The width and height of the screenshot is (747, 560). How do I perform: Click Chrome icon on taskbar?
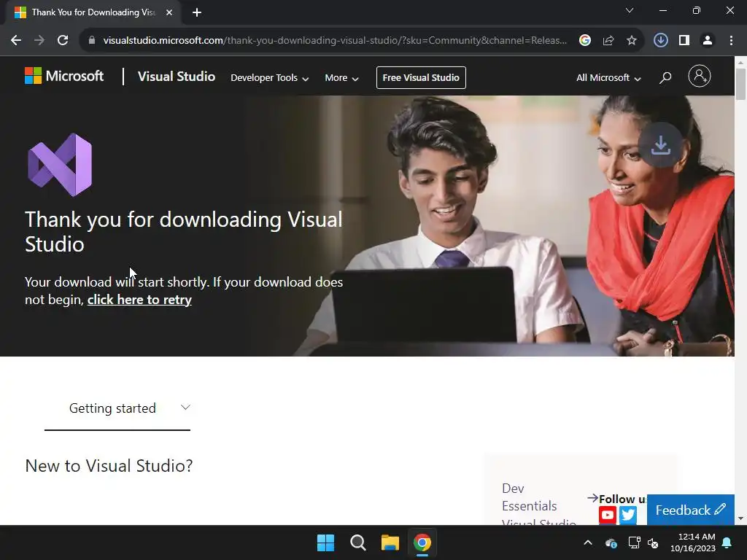tap(422, 542)
